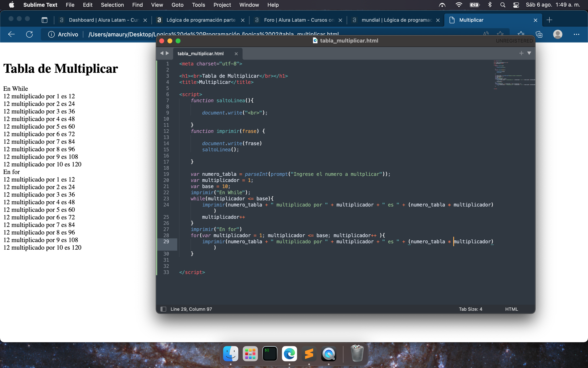The image size is (588, 368).
Task: Open the Project menu
Action: coord(222,5)
